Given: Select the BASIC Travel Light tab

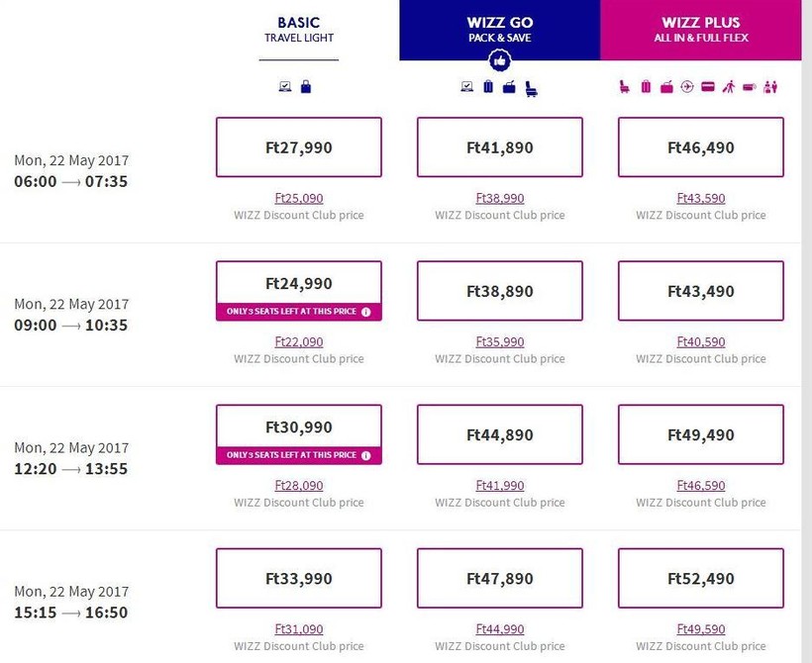Looking at the screenshot, I should [299, 30].
